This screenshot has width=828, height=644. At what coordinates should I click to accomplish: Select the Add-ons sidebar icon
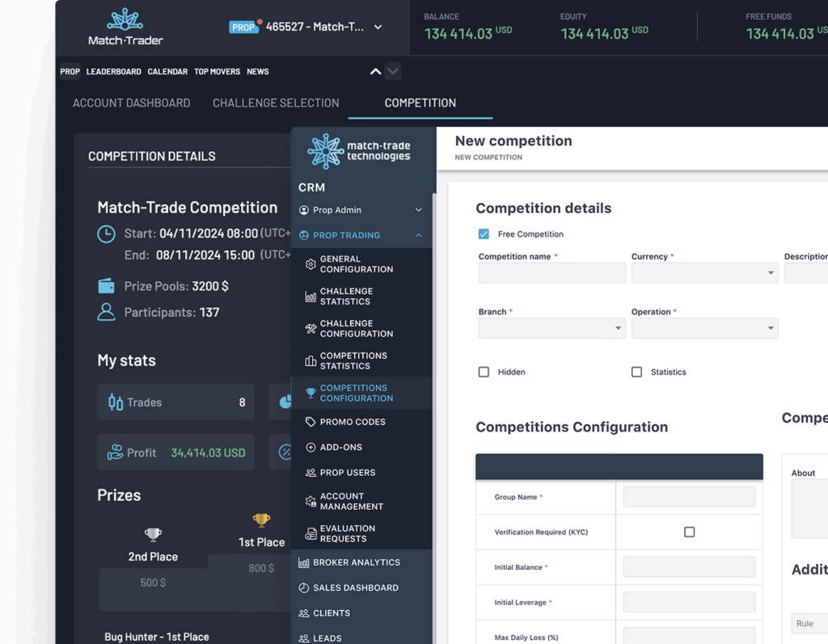click(311, 447)
